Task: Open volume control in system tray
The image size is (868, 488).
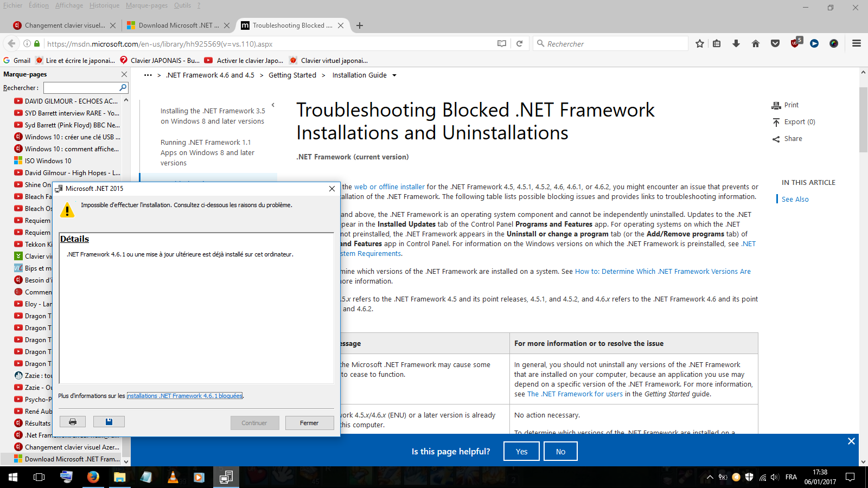Action: pos(775,477)
